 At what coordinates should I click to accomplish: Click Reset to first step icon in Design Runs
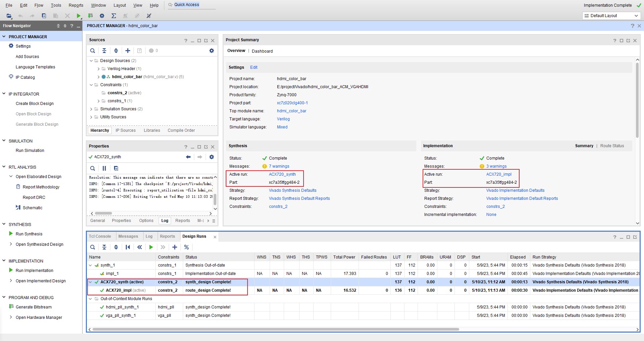(x=128, y=247)
